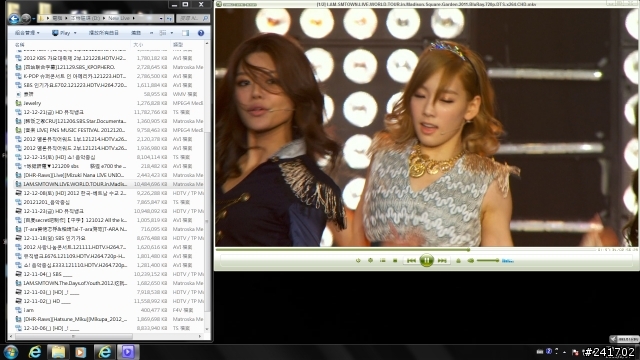The width and height of the screenshot is (640, 360).
Task: Open the File Explorer taskbar icon
Action: click(x=58, y=352)
